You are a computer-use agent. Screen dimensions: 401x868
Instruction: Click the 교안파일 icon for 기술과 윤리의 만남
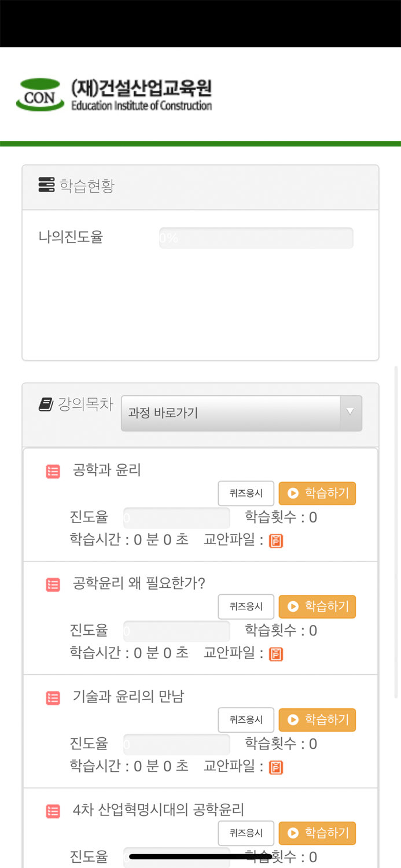coord(276,767)
